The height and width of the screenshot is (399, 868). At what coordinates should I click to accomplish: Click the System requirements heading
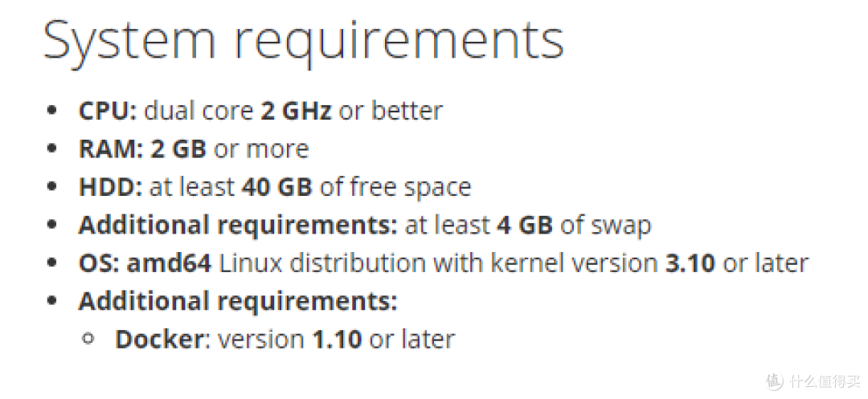click(x=303, y=40)
